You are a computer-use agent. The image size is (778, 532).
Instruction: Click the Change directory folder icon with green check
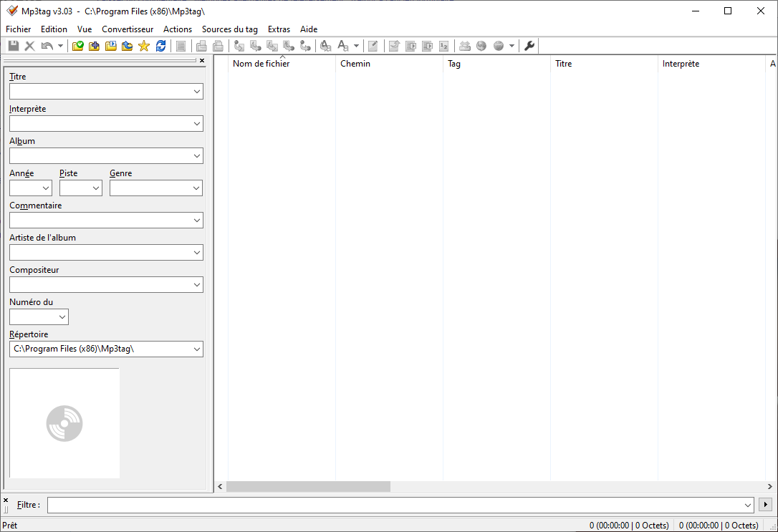tap(78, 46)
